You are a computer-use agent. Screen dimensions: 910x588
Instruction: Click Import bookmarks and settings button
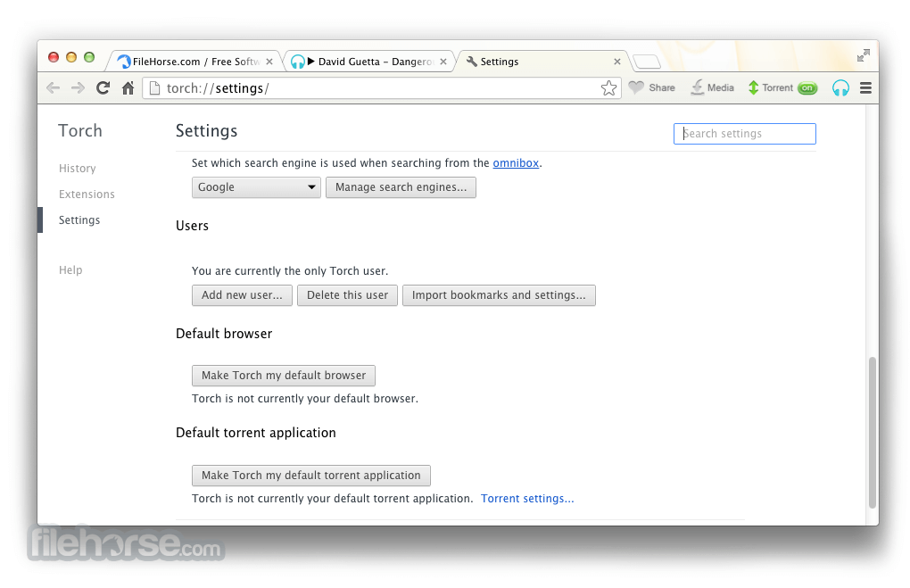(499, 294)
